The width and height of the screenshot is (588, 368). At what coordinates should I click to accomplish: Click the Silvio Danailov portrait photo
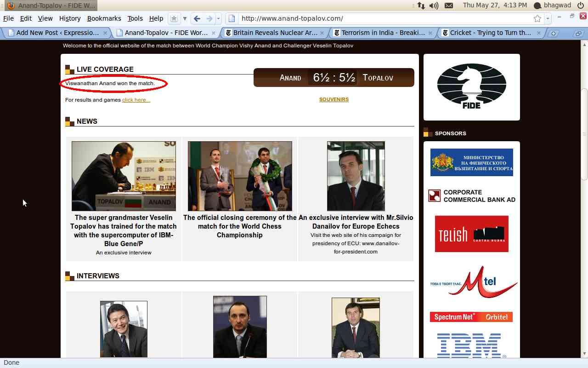click(356, 176)
